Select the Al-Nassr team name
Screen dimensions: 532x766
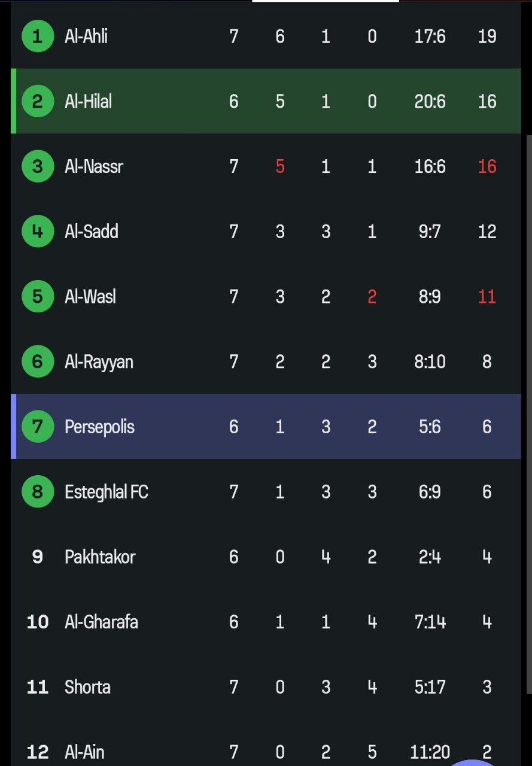[x=93, y=166]
